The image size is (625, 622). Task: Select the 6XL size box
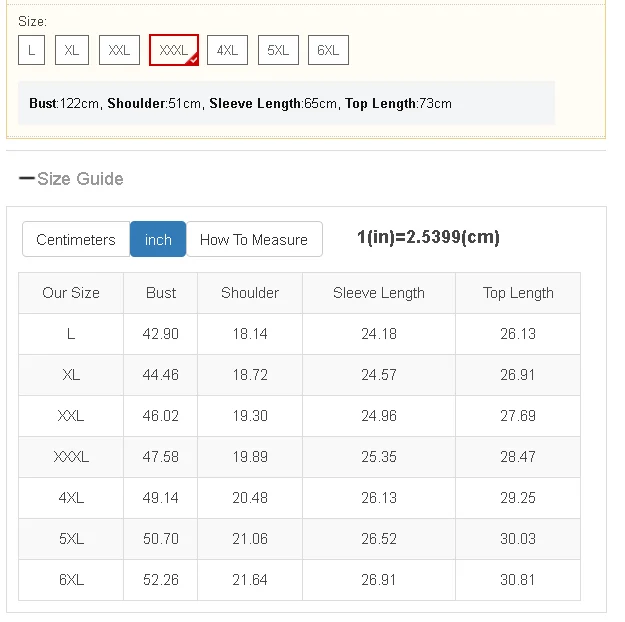[328, 50]
